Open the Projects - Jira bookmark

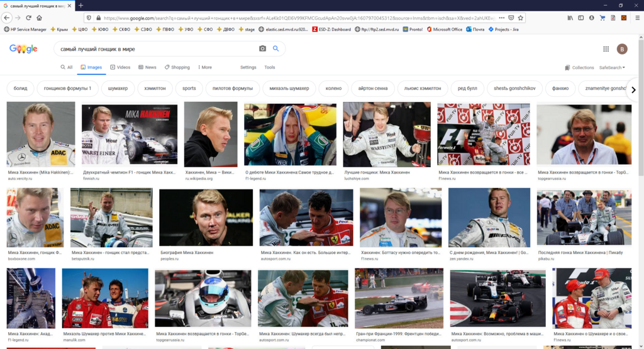(x=503, y=30)
